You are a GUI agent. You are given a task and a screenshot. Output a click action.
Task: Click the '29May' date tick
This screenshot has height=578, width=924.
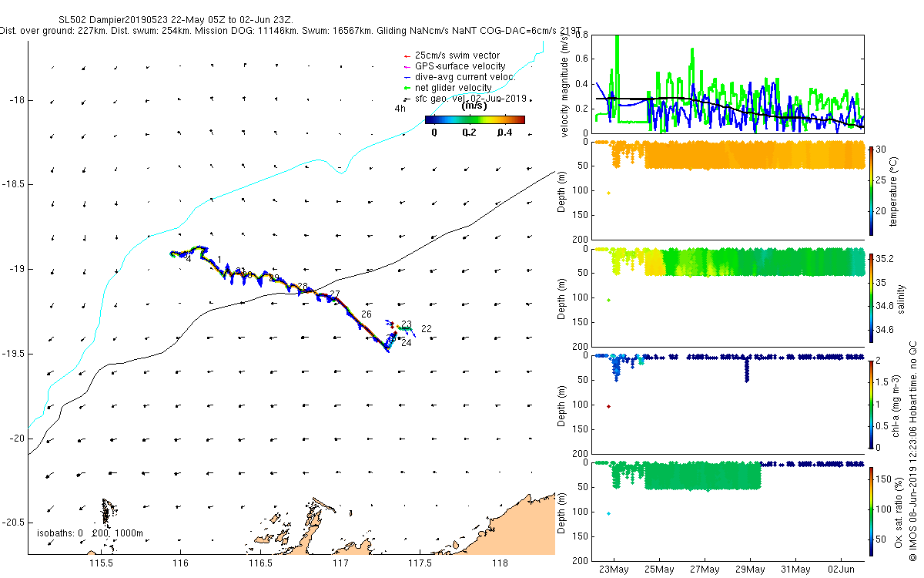pyautogui.click(x=750, y=570)
